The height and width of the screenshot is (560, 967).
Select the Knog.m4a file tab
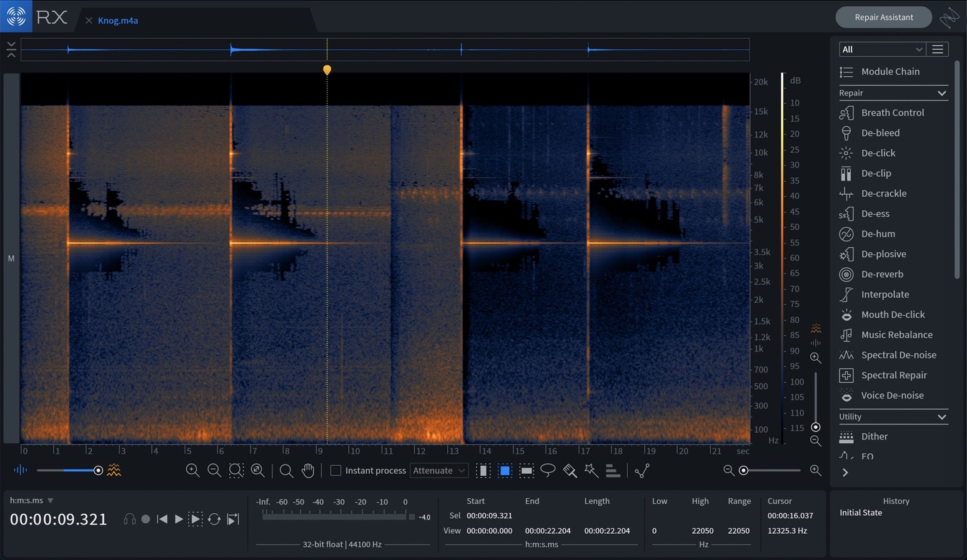click(x=118, y=21)
